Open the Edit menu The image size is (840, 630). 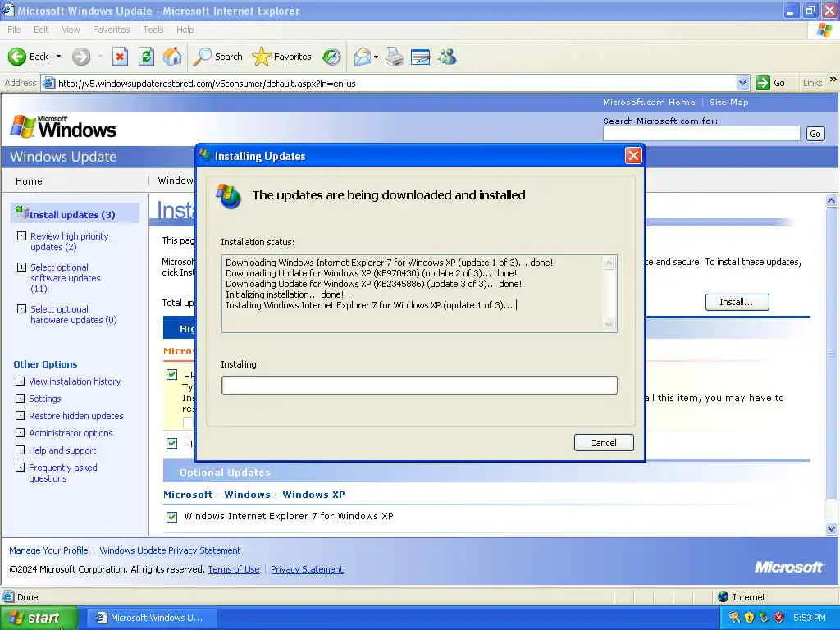click(41, 30)
